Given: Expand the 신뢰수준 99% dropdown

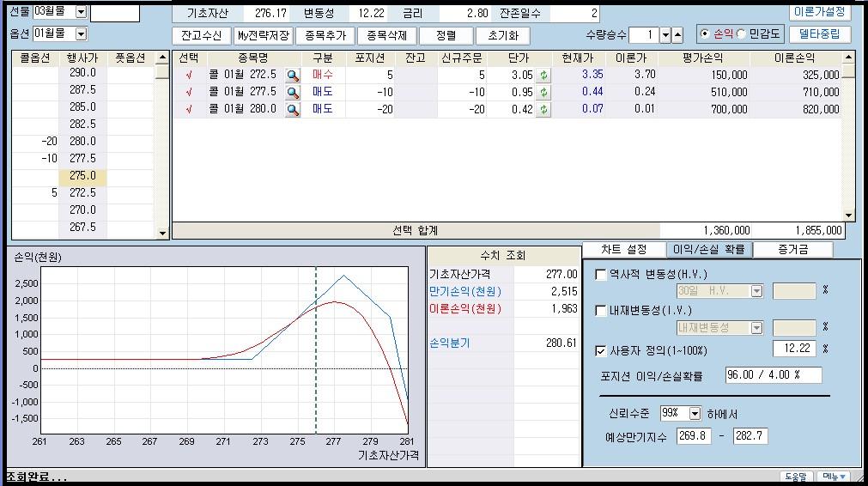Looking at the screenshot, I should (x=695, y=413).
